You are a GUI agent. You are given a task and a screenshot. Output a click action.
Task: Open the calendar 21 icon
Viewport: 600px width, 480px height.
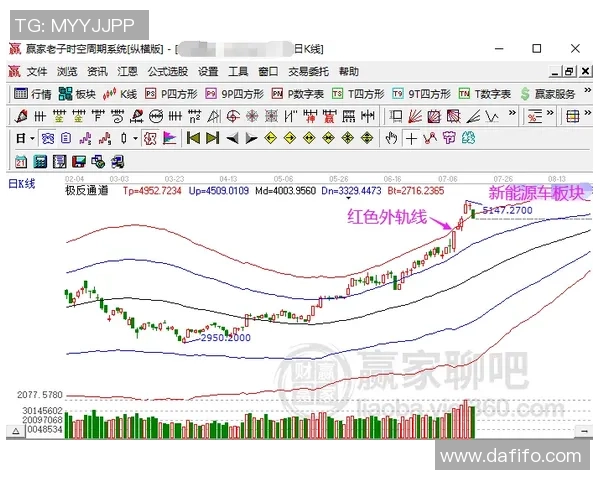21,162
